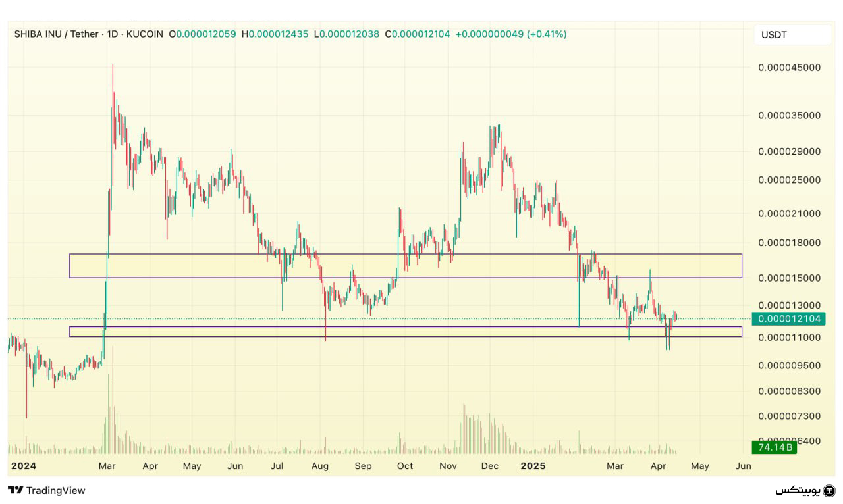Viewport: 843px width, 504px height.
Task: Click the TradingView logo icon
Action: 16,490
